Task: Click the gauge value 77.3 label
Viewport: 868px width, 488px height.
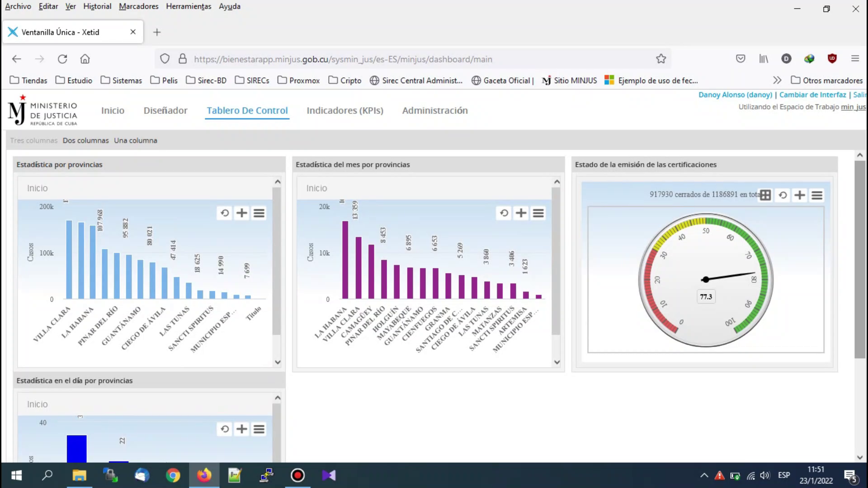Action: pos(706,297)
